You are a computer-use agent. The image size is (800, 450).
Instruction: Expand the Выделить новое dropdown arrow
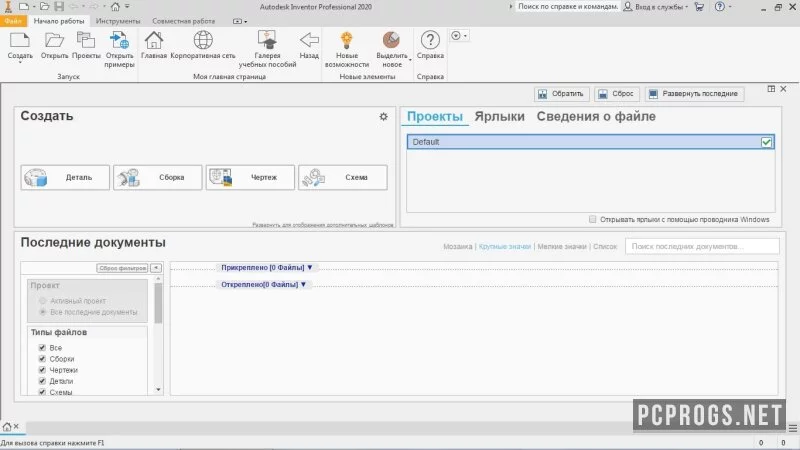point(410,60)
